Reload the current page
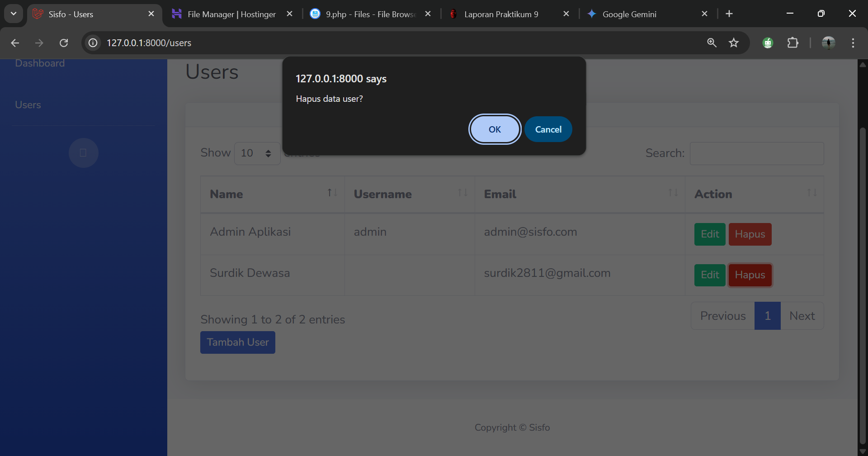868x456 pixels. [x=64, y=43]
